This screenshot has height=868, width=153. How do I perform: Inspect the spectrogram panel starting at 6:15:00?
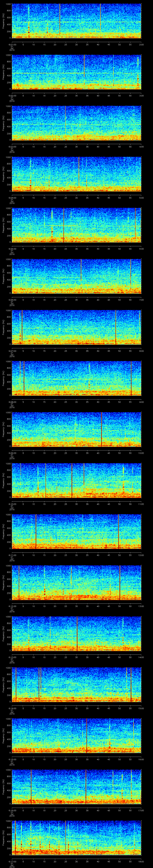77,736
